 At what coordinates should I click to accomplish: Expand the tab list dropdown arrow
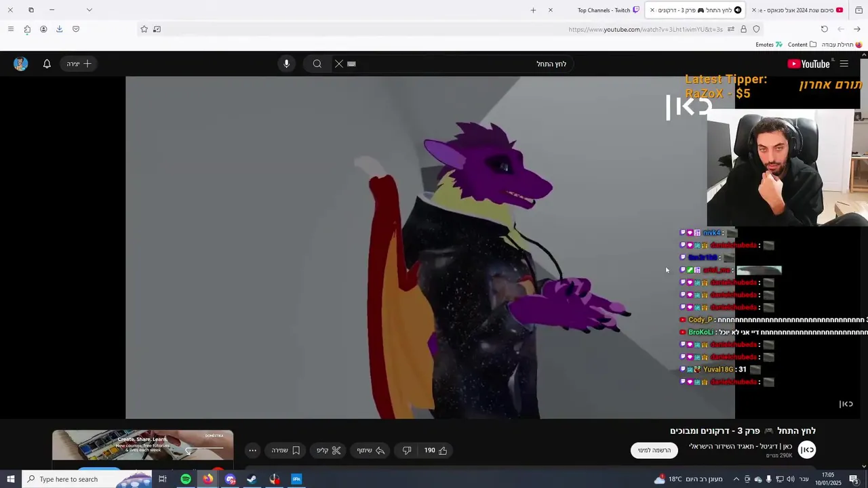pos(89,10)
